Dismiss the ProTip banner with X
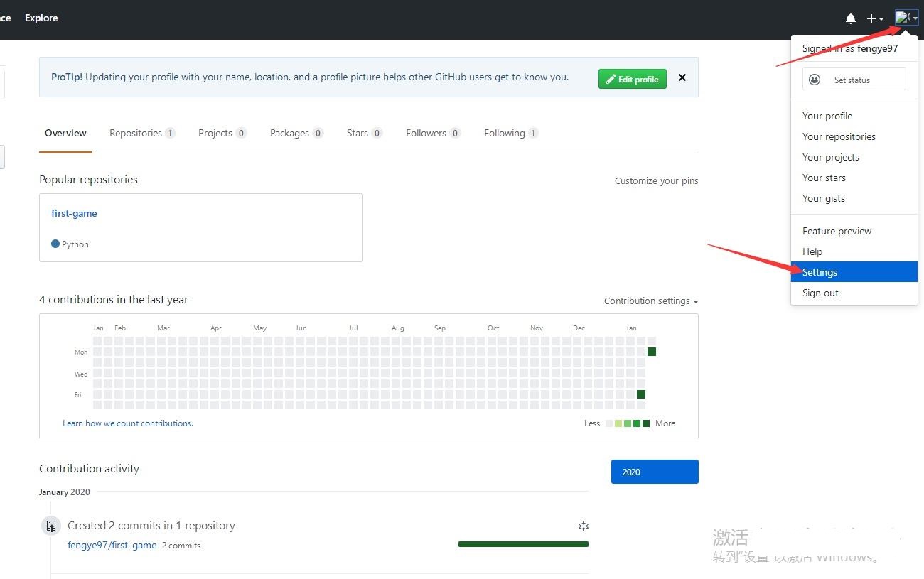The width and height of the screenshot is (924, 579). [682, 77]
